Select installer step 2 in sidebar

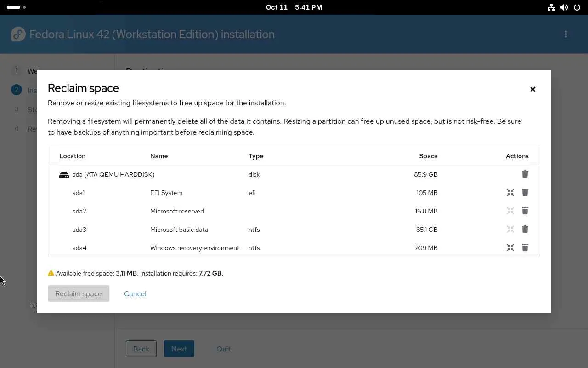point(17,90)
